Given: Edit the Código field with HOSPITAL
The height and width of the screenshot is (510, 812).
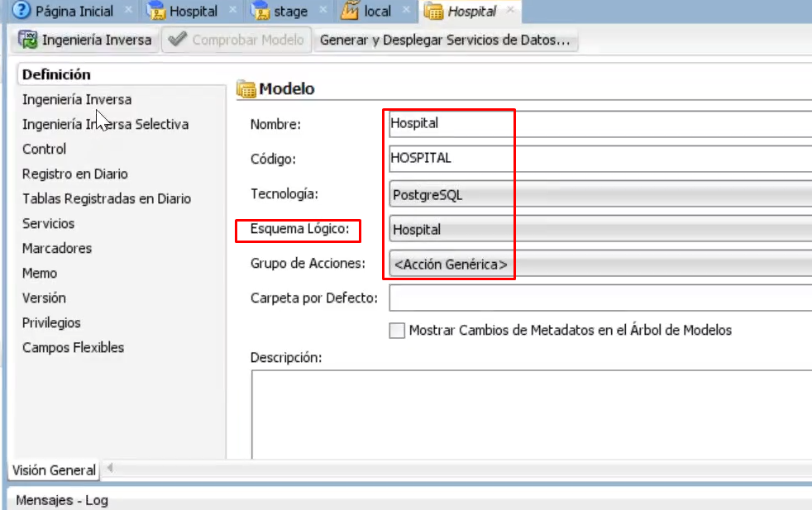Looking at the screenshot, I should (600, 159).
